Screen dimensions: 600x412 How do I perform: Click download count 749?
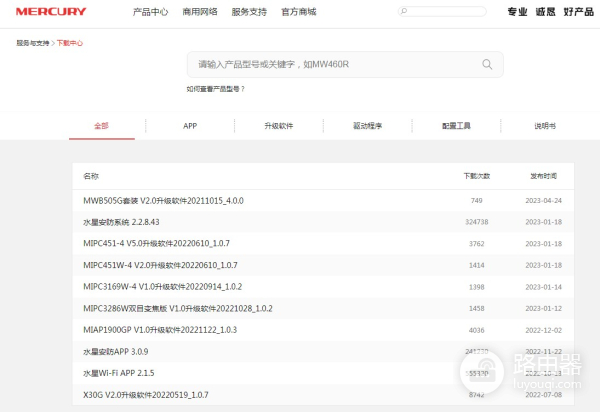pyautogui.click(x=477, y=200)
